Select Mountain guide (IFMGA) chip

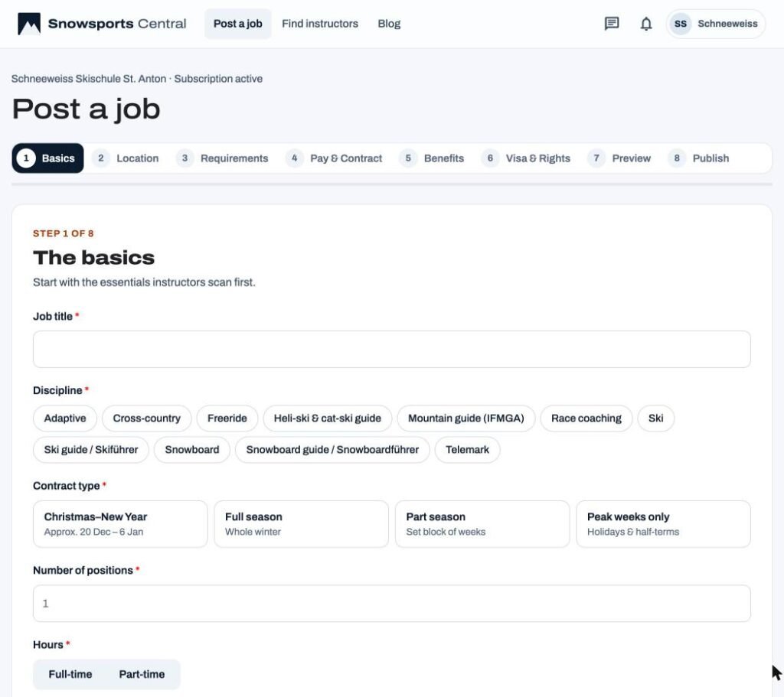click(x=466, y=419)
